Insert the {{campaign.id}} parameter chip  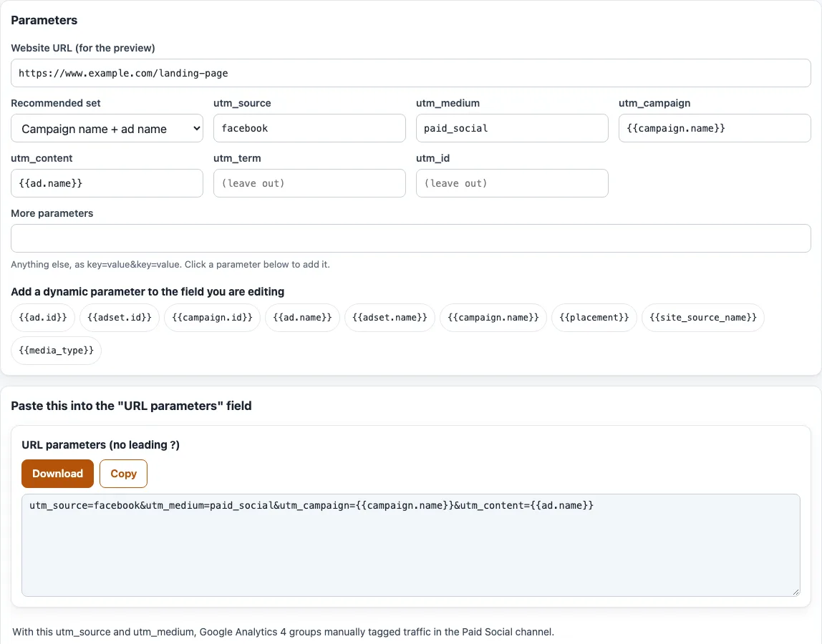point(213,318)
